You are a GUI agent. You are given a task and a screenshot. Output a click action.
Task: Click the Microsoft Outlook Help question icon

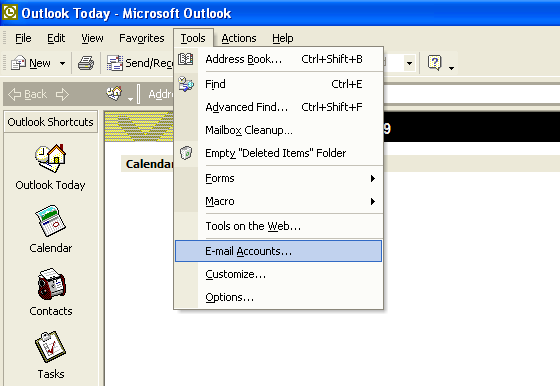(435, 63)
